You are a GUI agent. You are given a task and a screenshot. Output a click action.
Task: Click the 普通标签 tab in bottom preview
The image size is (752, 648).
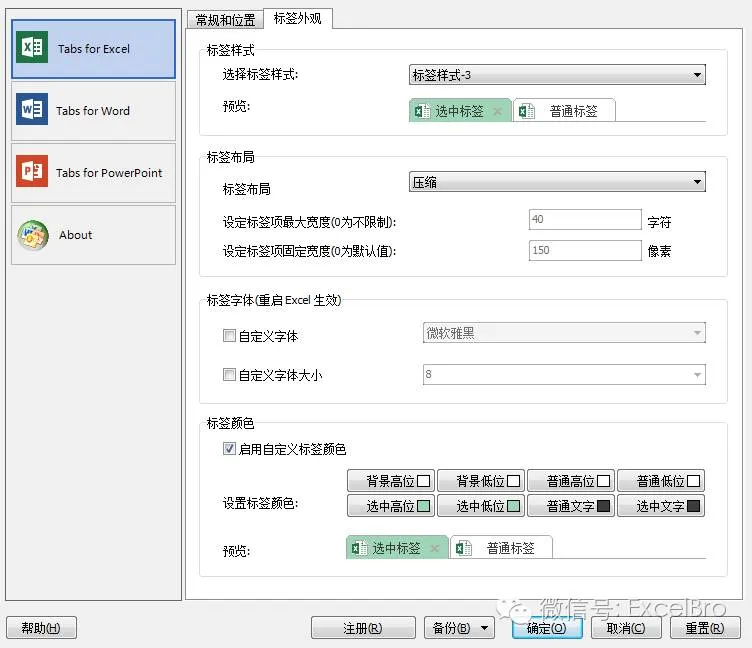(502, 547)
